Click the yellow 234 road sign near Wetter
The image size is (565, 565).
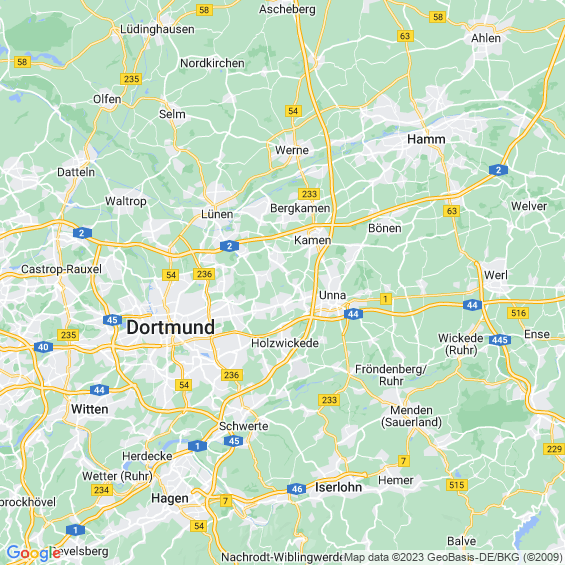(x=102, y=490)
